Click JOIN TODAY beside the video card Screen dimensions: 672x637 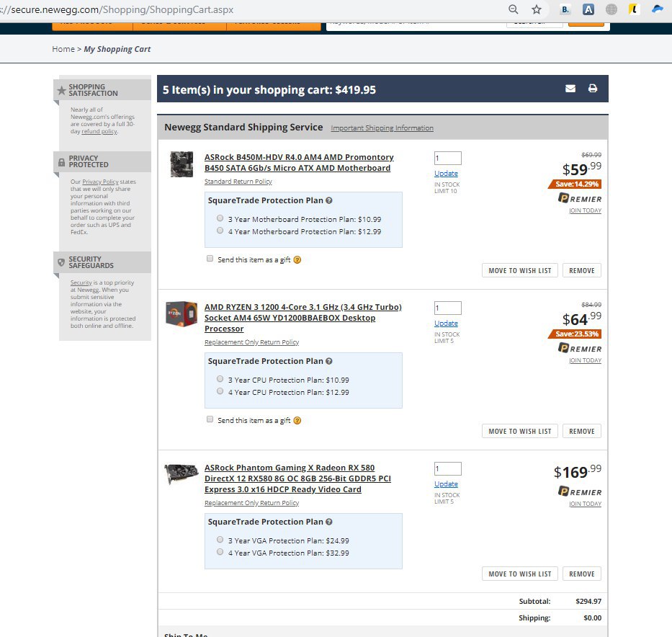coord(585,504)
